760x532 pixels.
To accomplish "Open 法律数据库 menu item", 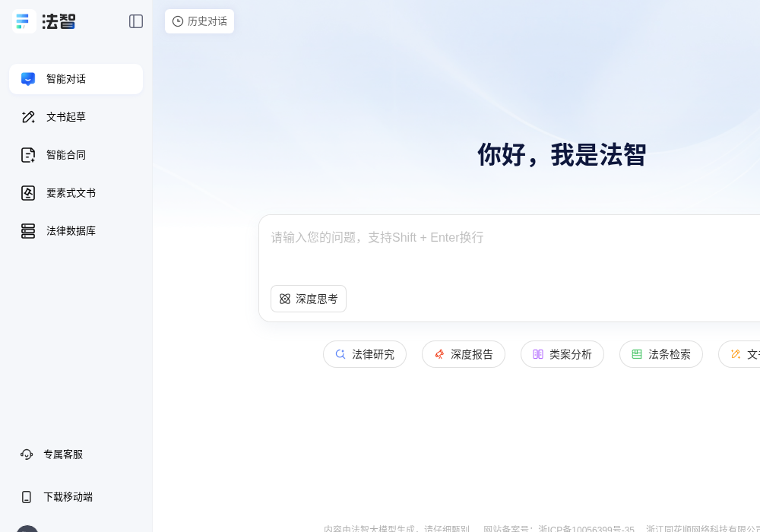I will click(x=75, y=230).
